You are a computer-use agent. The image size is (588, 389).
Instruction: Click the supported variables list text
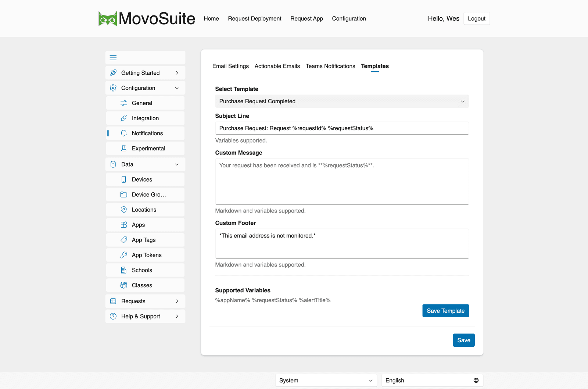[273, 300]
